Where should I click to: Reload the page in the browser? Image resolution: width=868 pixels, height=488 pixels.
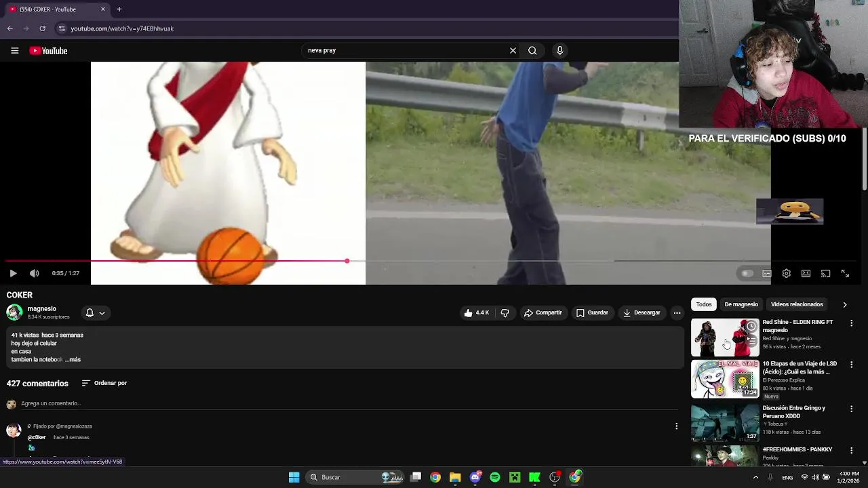[43, 28]
